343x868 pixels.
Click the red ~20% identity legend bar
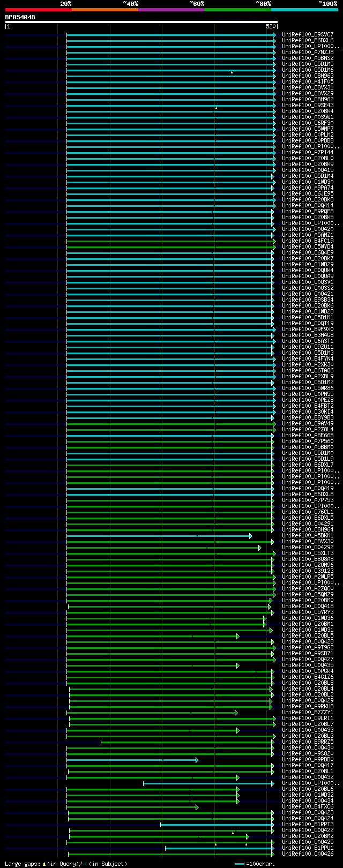tap(38, 10)
